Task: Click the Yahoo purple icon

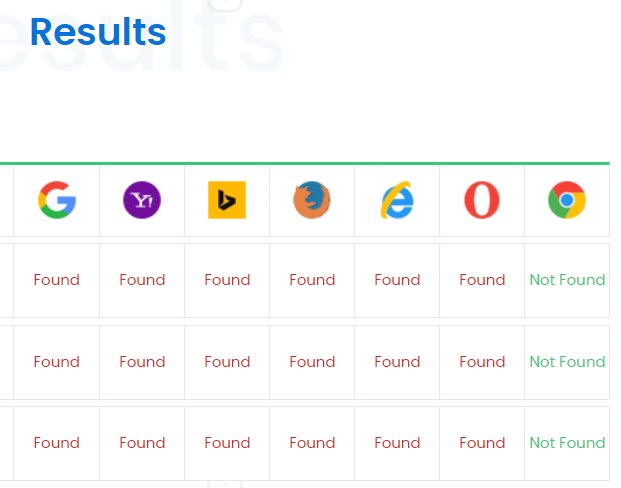Action: [142, 200]
